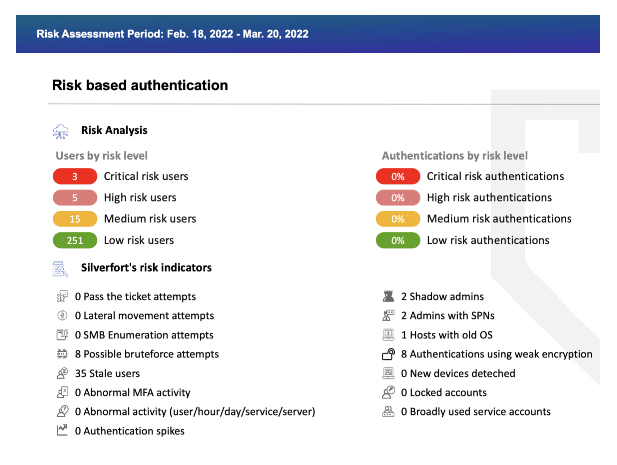Screen dimensions: 617x465
Task: Click the Risk based authentication heading
Action: [x=140, y=86]
